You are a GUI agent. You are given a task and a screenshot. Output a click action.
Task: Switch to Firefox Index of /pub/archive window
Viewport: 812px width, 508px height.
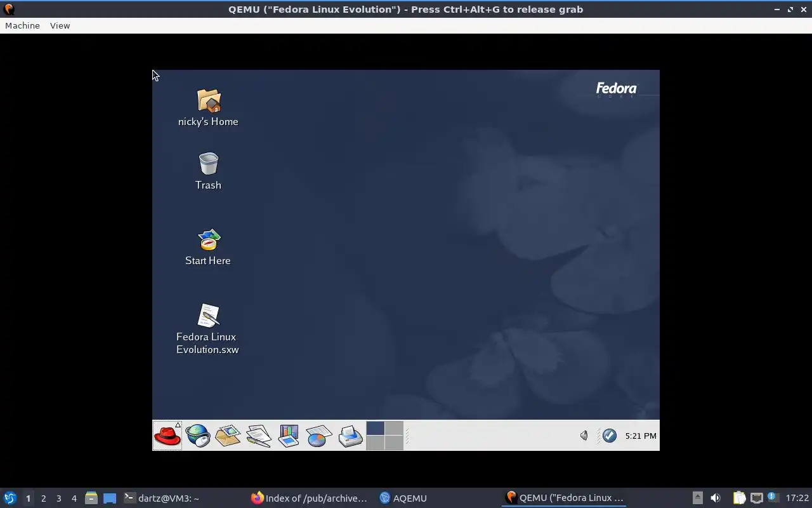coord(310,498)
